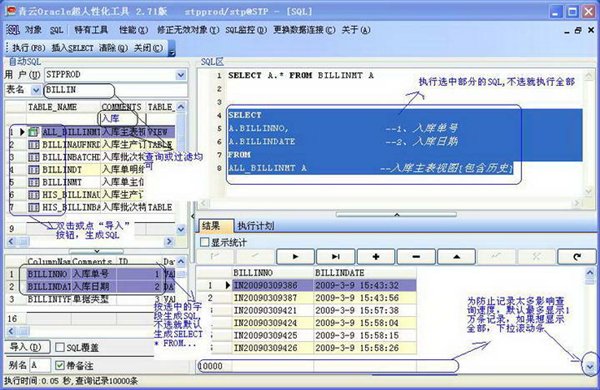Screen dimensions: 600x390
Task: Restore the inner SQL child window
Action: pyautogui.click(x=578, y=30)
